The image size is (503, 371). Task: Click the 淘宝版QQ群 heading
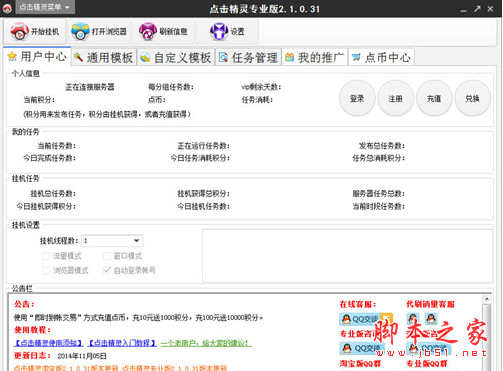point(360,364)
